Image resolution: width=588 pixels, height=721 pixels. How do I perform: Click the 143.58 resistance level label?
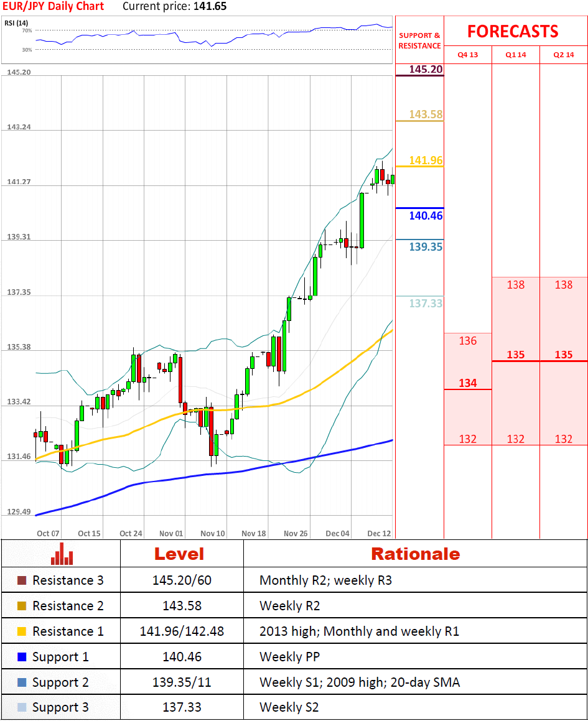426,114
